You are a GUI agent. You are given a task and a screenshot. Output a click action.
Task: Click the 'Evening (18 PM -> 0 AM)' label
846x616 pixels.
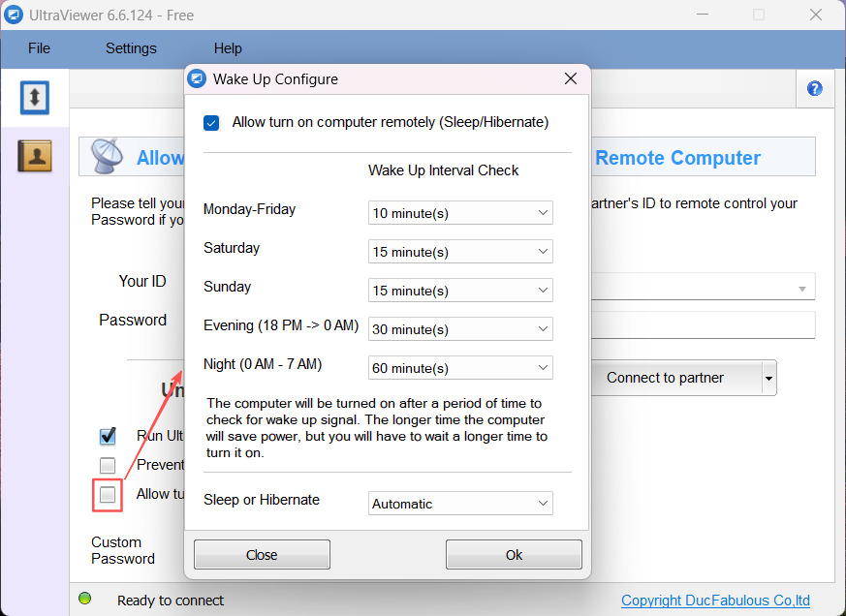[x=281, y=325]
